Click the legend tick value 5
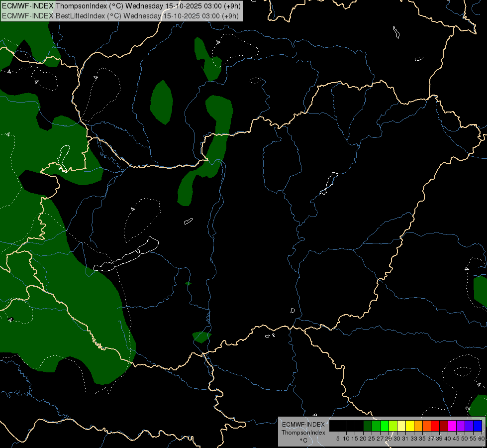 pyautogui.click(x=338, y=439)
